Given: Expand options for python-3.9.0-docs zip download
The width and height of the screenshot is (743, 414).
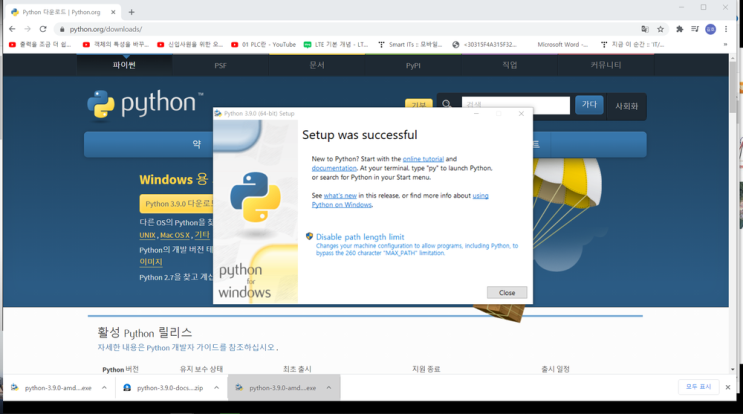Looking at the screenshot, I should pyautogui.click(x=217, y=387).
